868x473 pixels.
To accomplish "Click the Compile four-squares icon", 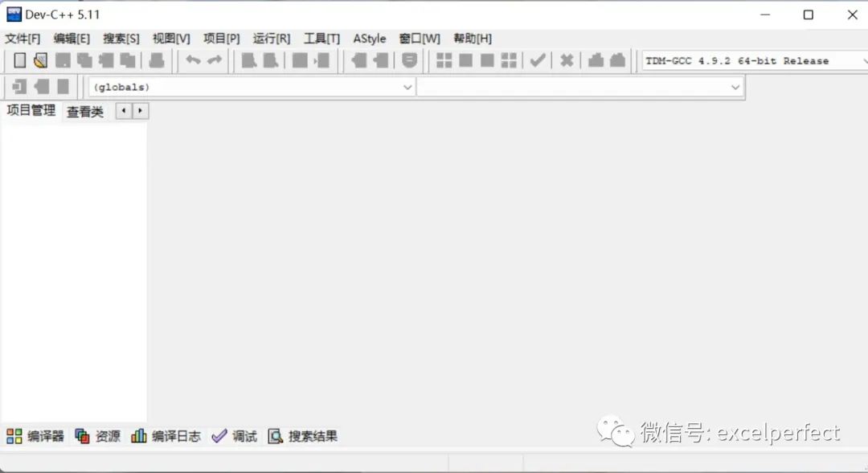I will 444,60.
